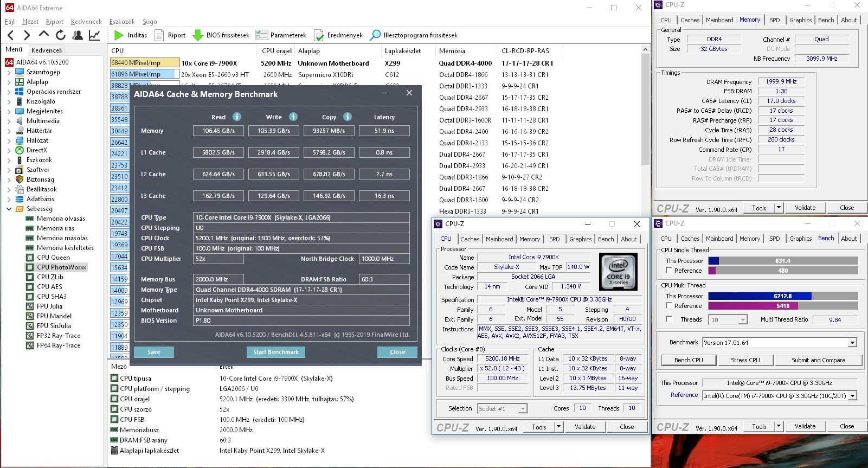Image resolution: width=868 pixels, height=468 pixels.
Task: Click the Reference multi thread bar 5416
Action: tap(783, 306)
